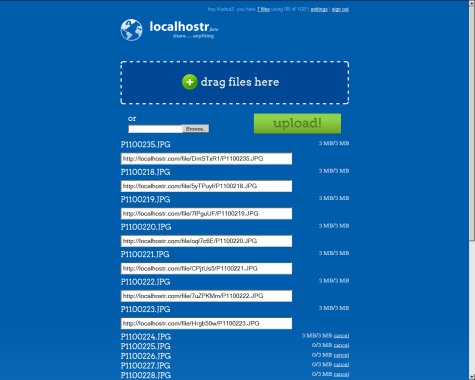Select the P1100220.JPG URL field

206,241
